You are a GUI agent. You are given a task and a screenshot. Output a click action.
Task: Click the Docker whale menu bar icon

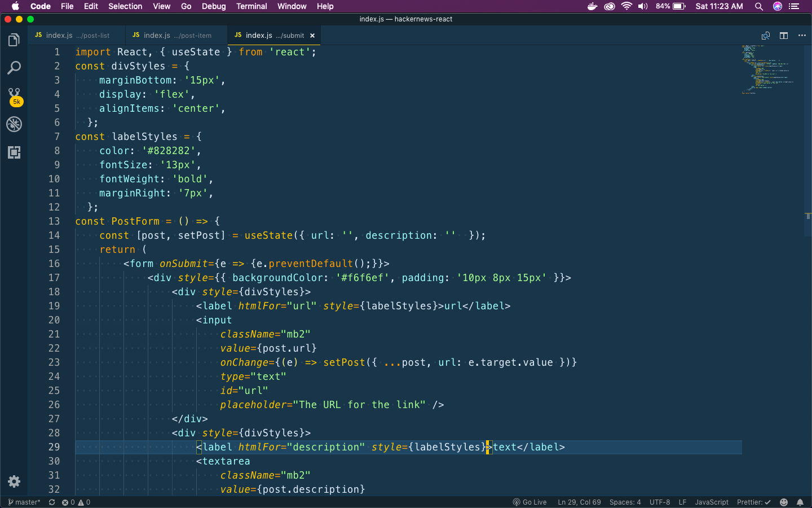(592, 6)
